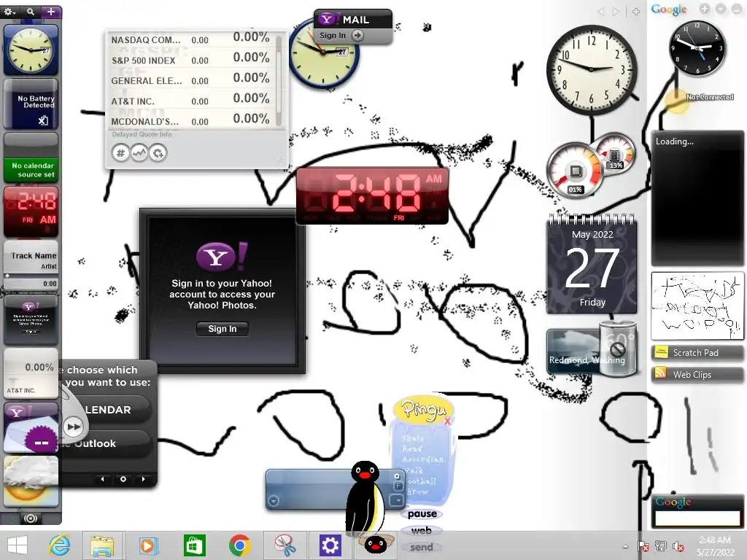Click the Sign In arrow in Yahoo Mail widget
The height and width of the screenshot is (560, 747).
click(357, 35)
